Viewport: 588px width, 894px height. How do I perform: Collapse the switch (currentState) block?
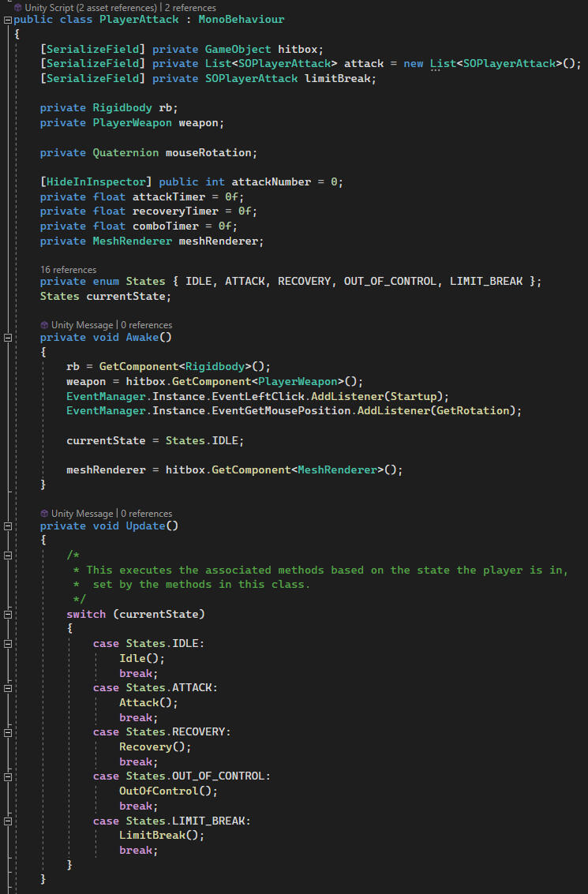point(7,614)
